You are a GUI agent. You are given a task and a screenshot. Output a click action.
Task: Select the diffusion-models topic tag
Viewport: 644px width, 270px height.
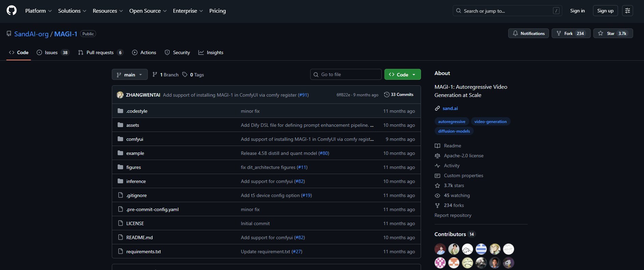454,131
